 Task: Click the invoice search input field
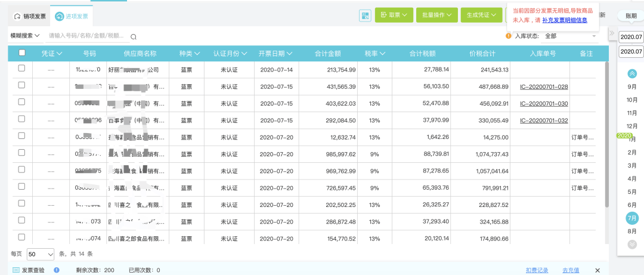pyautogui.click(x=86, y=36)
